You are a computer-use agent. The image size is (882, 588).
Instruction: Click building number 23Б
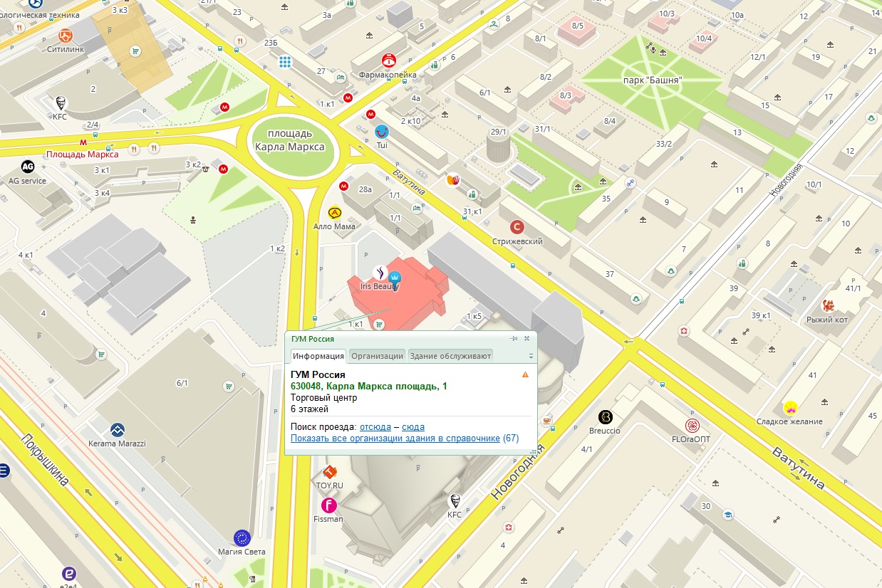click(271, 43)
